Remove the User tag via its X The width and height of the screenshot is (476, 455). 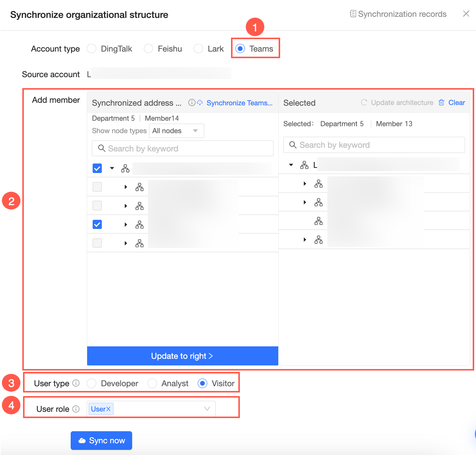108,409
